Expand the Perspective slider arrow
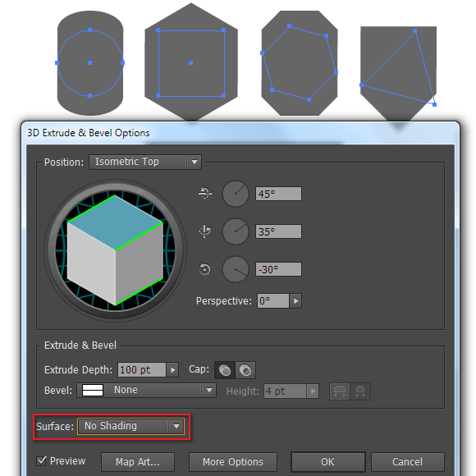 click(295, 301)
